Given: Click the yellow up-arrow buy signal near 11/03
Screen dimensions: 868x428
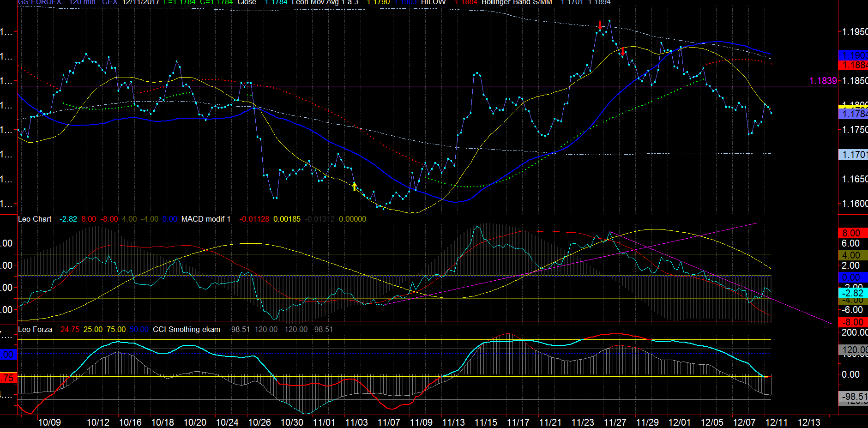Looking at the screenshot, I should pyautogui.click(x=355, y=187).
